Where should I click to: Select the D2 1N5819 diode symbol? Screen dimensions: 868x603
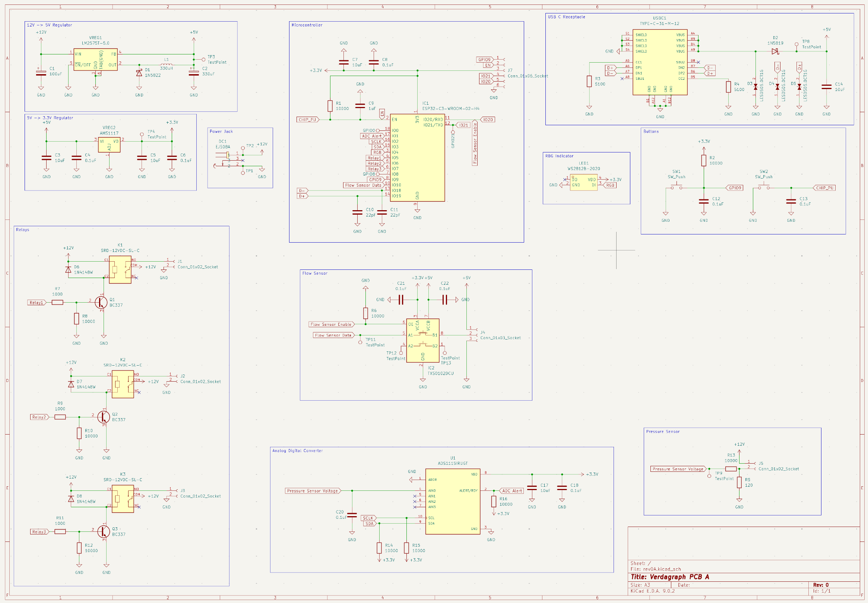point(775,51)
